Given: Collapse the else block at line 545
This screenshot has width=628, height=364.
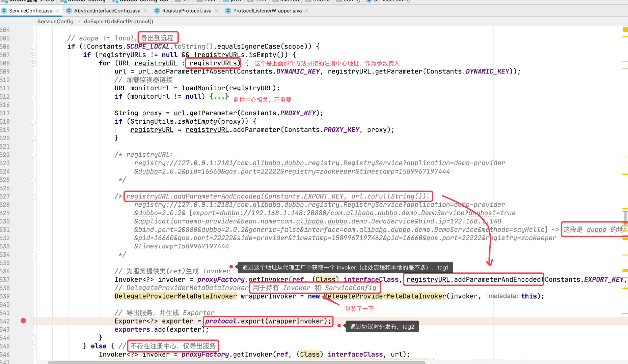Looking at the screenshot, I should 33,346.
